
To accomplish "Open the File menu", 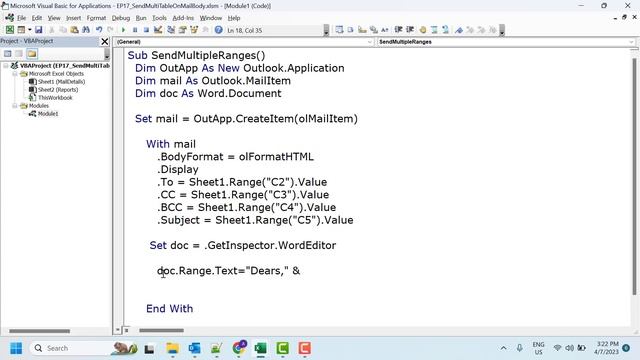I will 21,18.
